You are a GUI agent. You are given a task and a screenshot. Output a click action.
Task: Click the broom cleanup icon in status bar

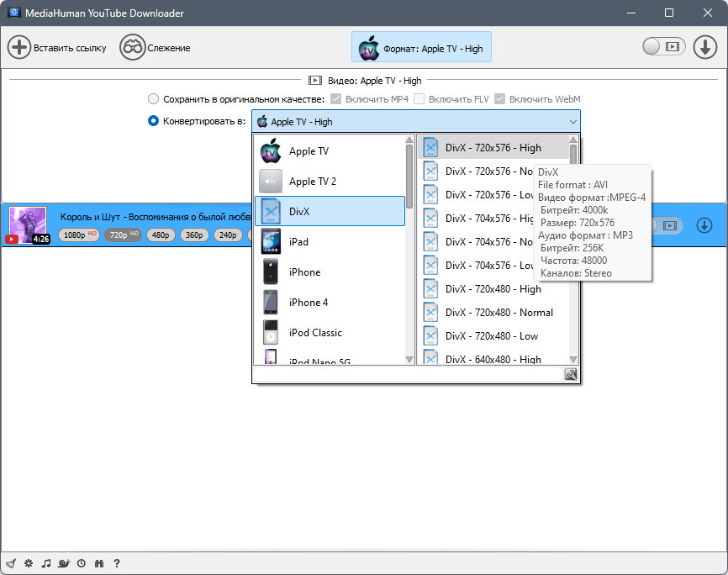(x=11, y=563)
